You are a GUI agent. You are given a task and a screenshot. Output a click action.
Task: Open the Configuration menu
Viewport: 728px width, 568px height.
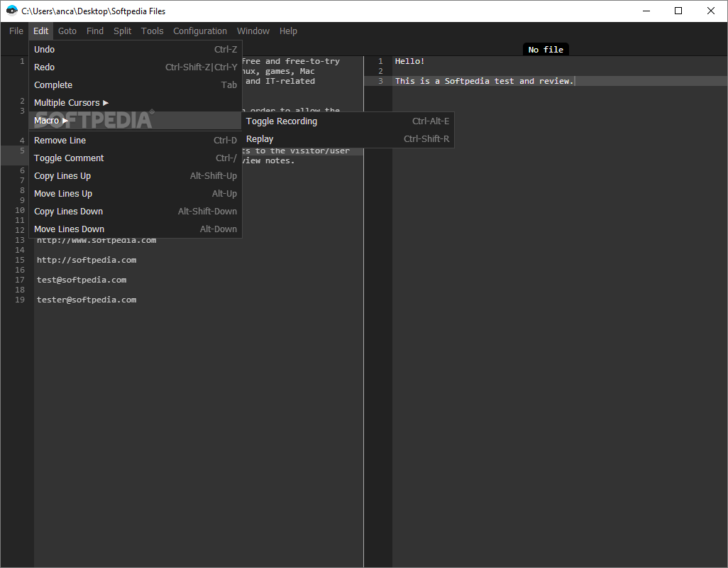pyautogui.click(x=200, y=31)
